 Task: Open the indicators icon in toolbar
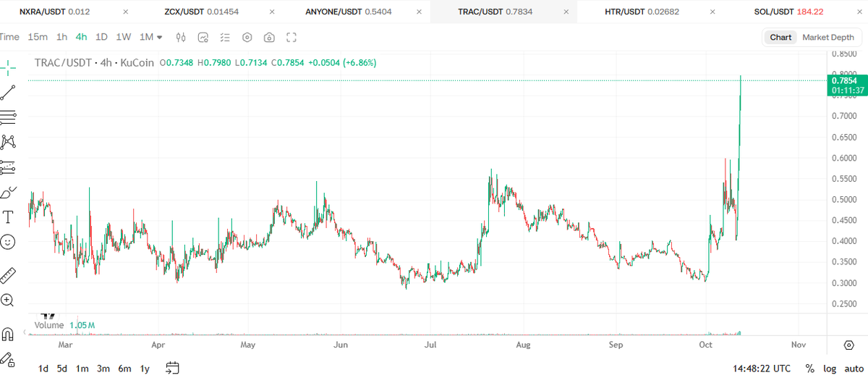coord(203,37)
